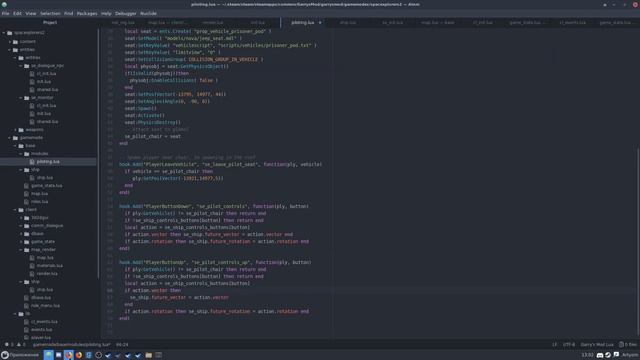
Task: Click the Discord tray icon
Action: pyautogui.click(x=600, y=355)
